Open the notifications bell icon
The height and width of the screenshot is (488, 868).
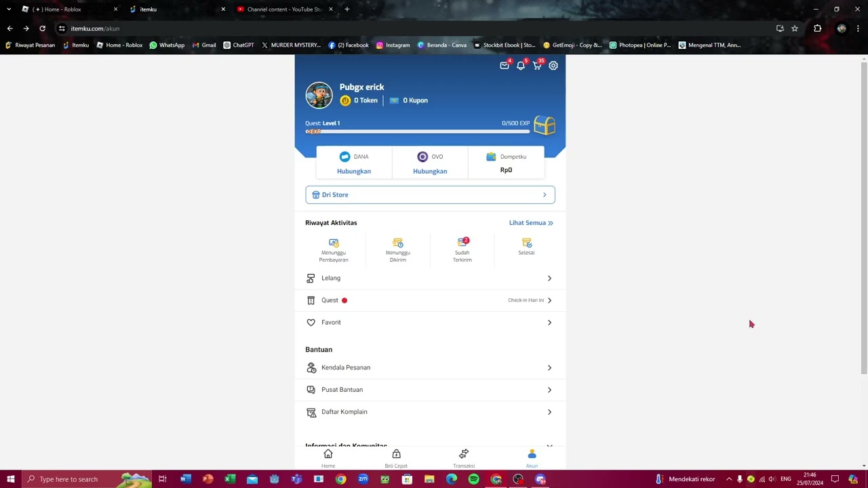[x=521, y=66]
